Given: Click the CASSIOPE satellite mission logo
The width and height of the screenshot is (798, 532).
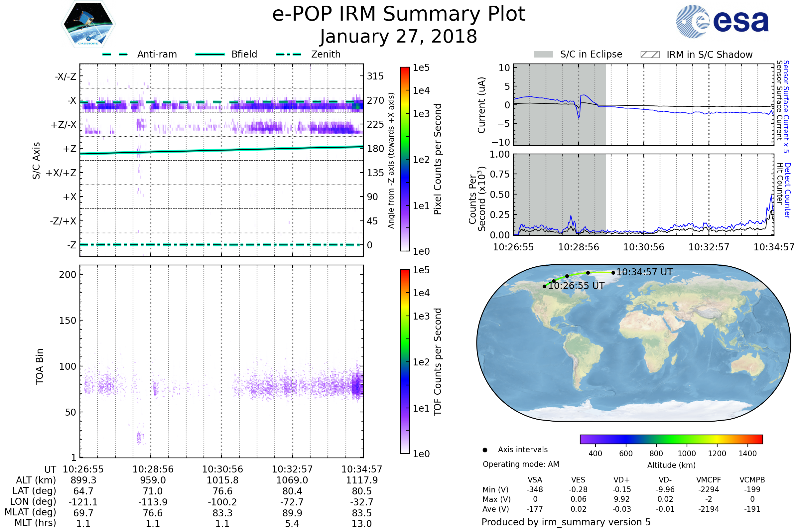Looking at the screenshot, I should [x=88, y=24].
